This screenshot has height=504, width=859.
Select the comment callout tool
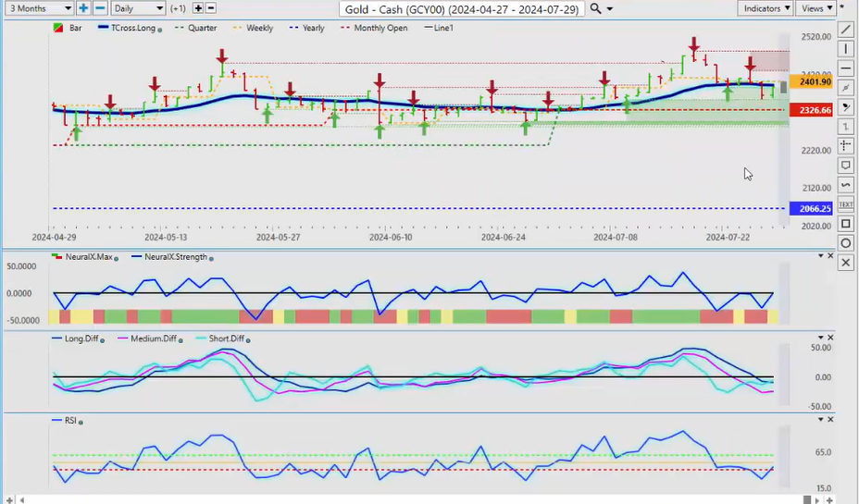(845, 166)
